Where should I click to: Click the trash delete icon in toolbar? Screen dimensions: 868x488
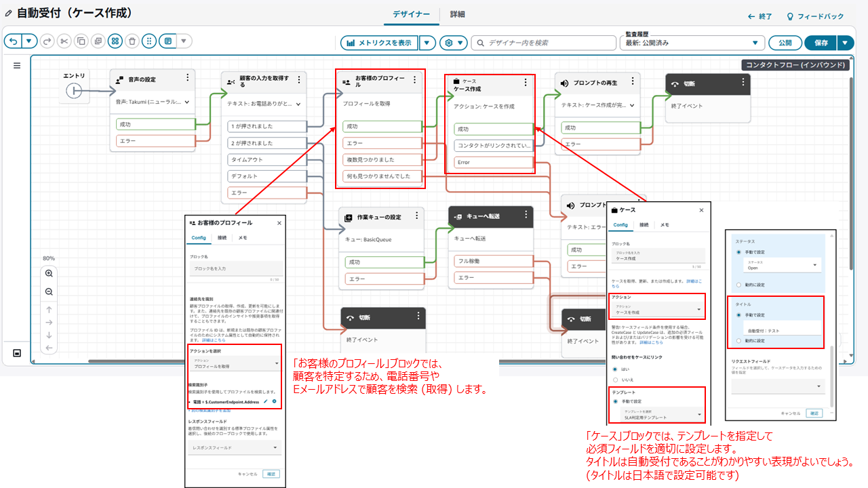tap(132, 41)
